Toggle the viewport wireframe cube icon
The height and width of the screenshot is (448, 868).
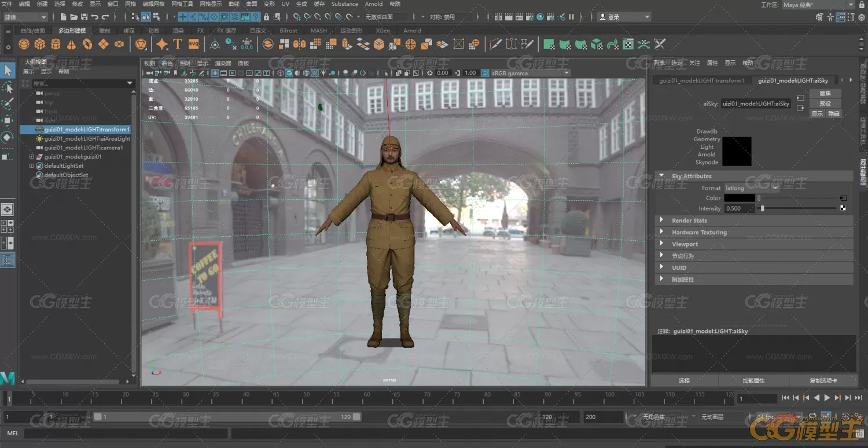[281, 73]
